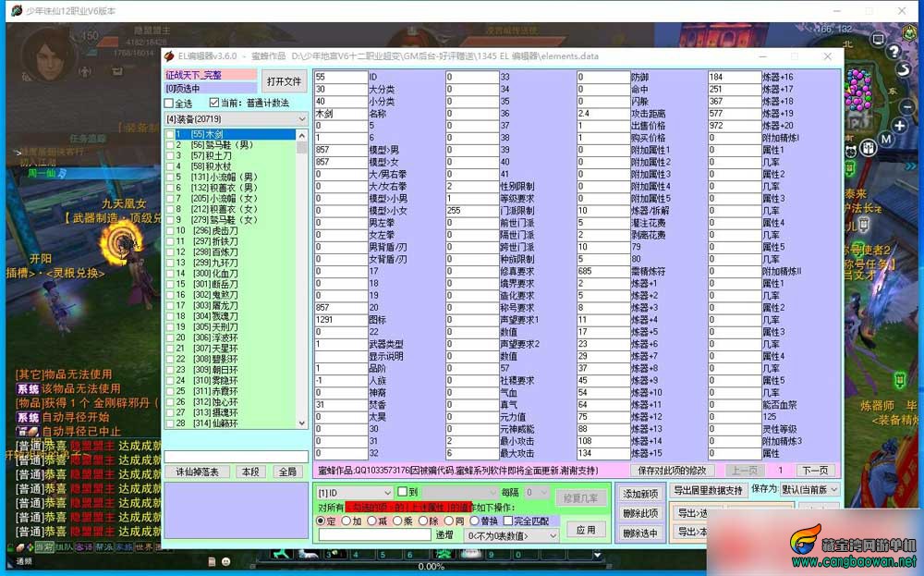Click the search input below item list
The image size is (924, 576).
[x=236, y=457]
